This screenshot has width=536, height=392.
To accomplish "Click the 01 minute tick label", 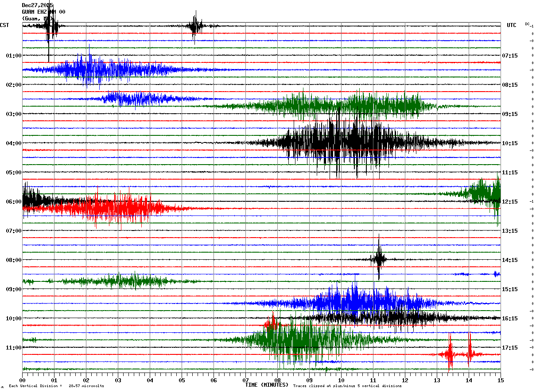I will coord(54,380).
